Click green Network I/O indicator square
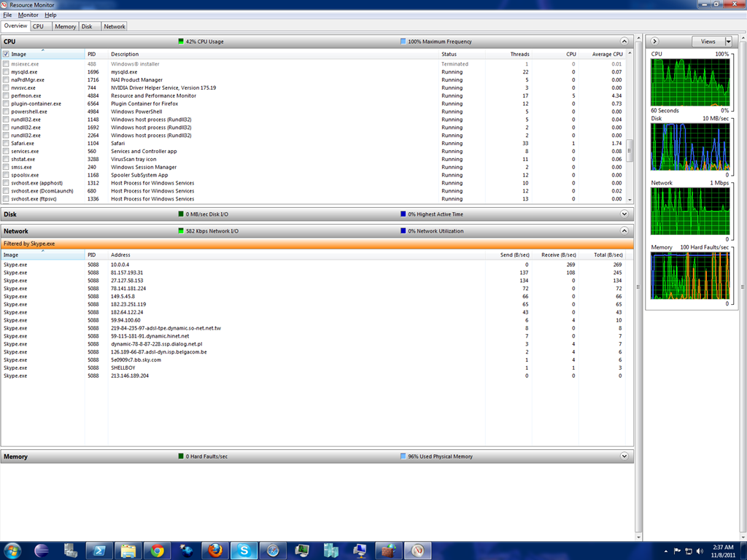This screenshot has width=747, height=560. pos(181,231)
